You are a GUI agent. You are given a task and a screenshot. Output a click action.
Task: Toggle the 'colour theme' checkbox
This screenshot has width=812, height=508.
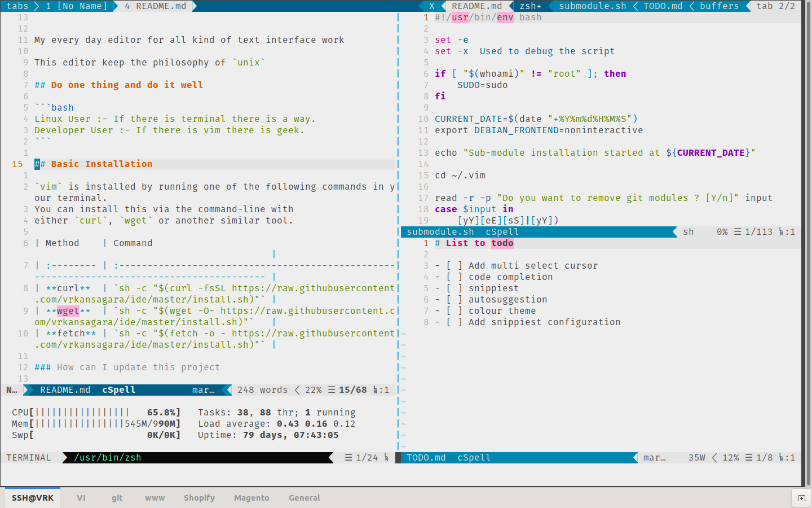pos(454,311)
